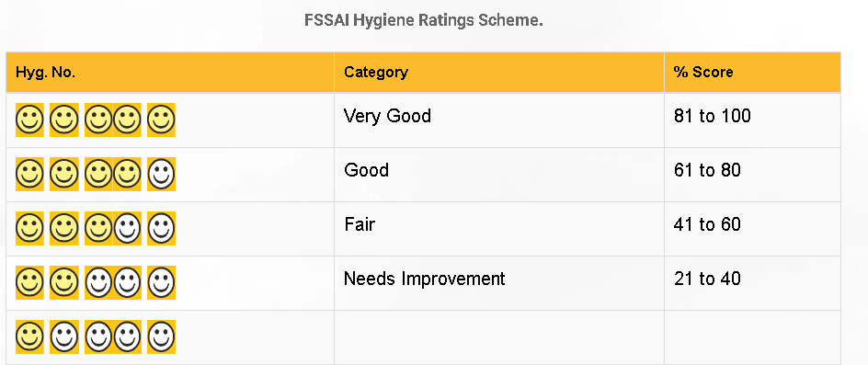Click the only yellow smiley in bottom row

(x=29, y=336)
